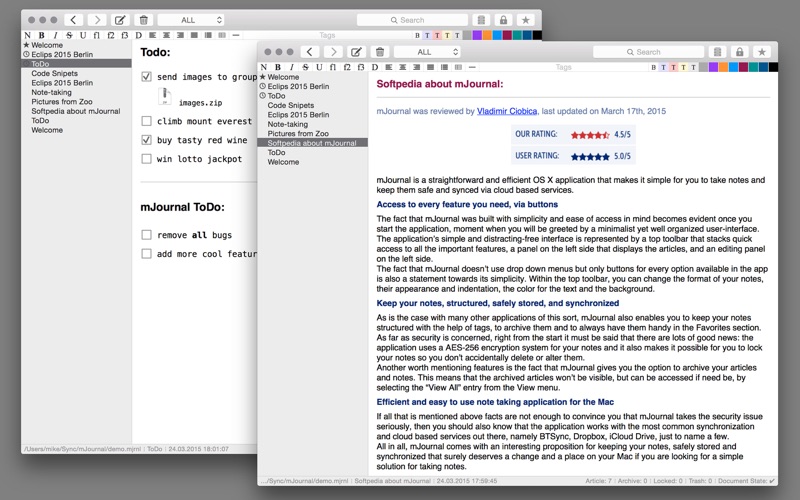Image resolution: width=800 pixels, height=500 pixels.
Task: Pick the teal color swatch in ToDo window
Action: (517, 35)
